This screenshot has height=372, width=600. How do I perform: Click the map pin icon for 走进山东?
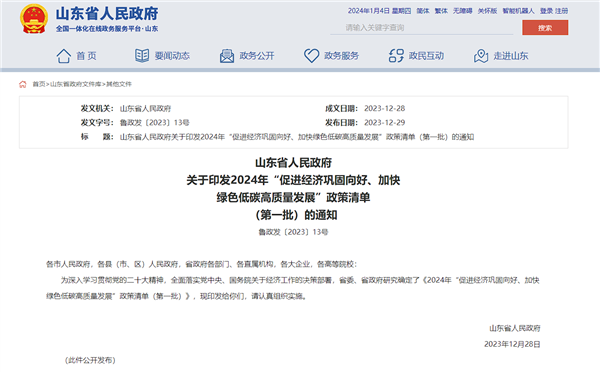coord(481,56)
